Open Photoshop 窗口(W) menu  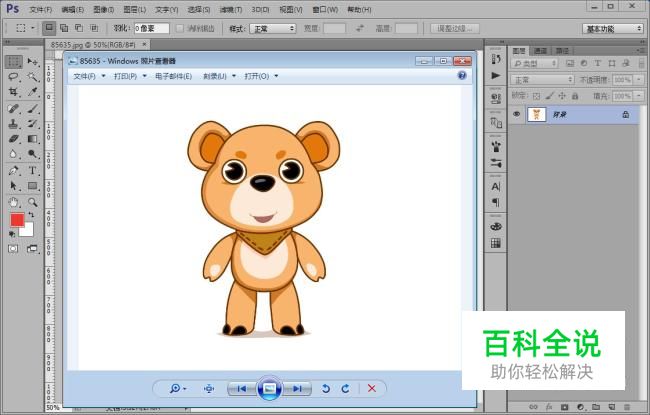pos(325,9)
